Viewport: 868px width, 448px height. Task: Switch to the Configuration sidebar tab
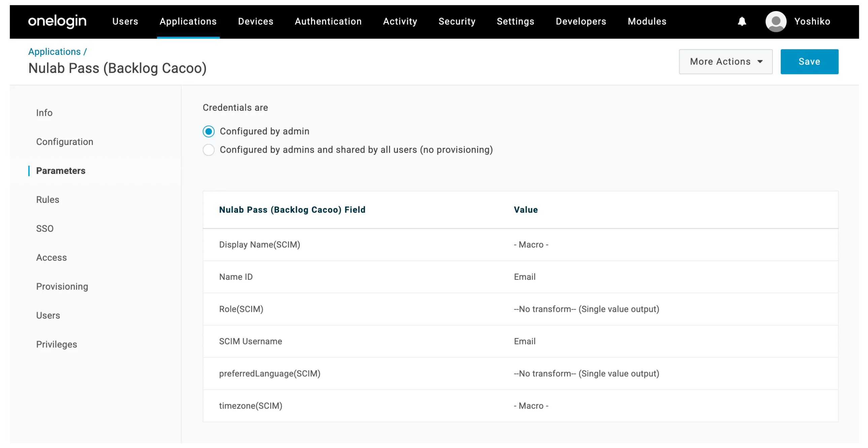point(65,142)
